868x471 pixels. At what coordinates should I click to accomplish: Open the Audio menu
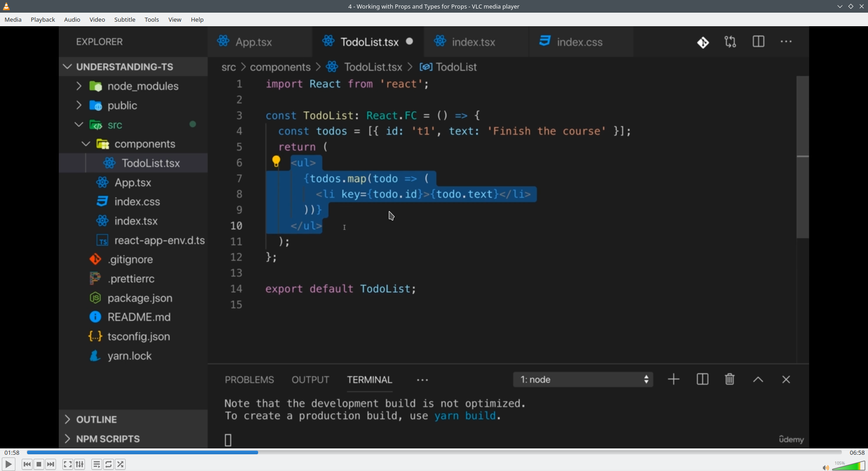point(72,19)
